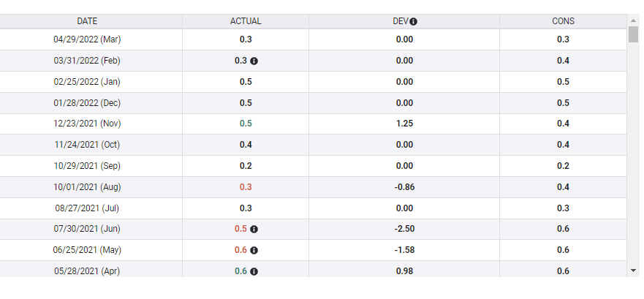The height and width of the screenshot is (299, 644).
Task: Click the -2.50 deviation value
Action: pyautogui.click(x=404, y=229)
